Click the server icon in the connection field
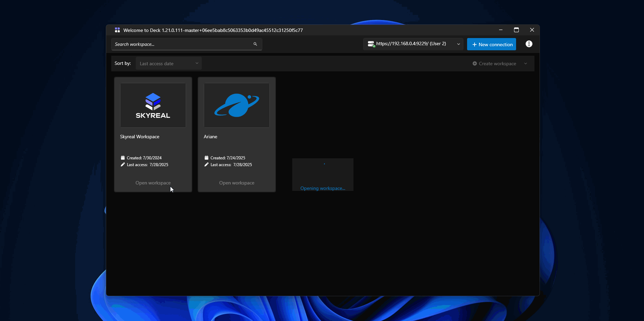Screen dimensions: 644x321 (x=371, y=44)
